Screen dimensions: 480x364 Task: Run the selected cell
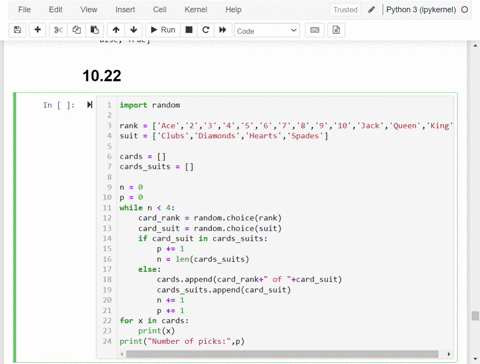(x=163, y=30)
